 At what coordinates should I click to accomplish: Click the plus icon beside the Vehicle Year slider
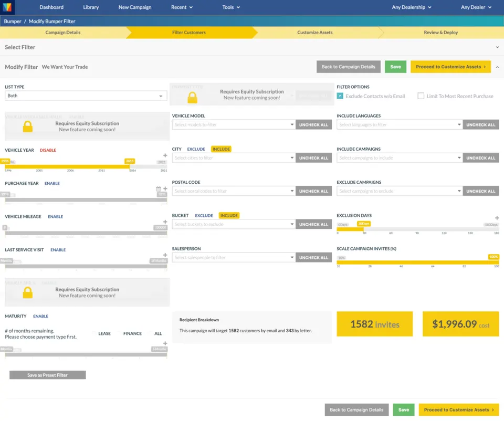(165, 155)
